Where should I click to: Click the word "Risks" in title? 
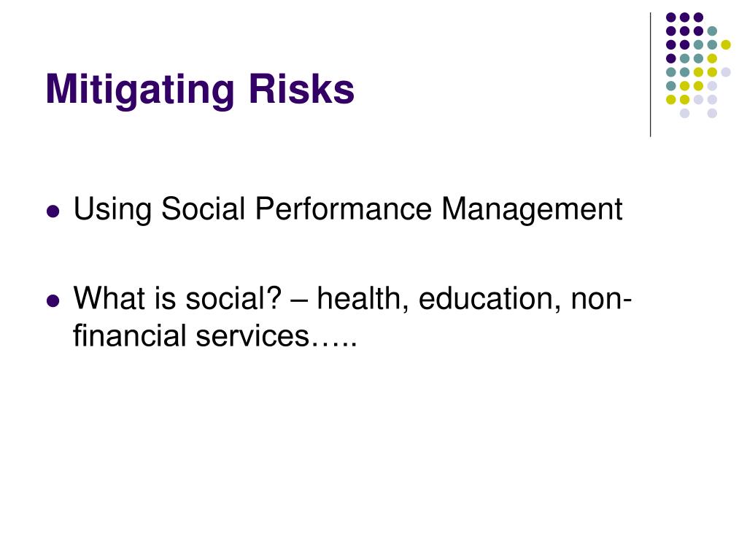point(301,88)
